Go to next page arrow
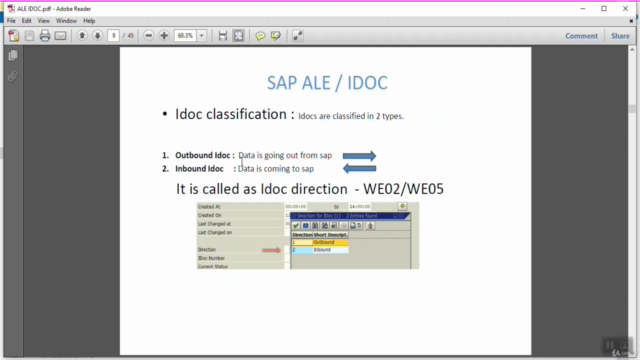This screenshot has width=640, height=360. (x=98, y=36)
